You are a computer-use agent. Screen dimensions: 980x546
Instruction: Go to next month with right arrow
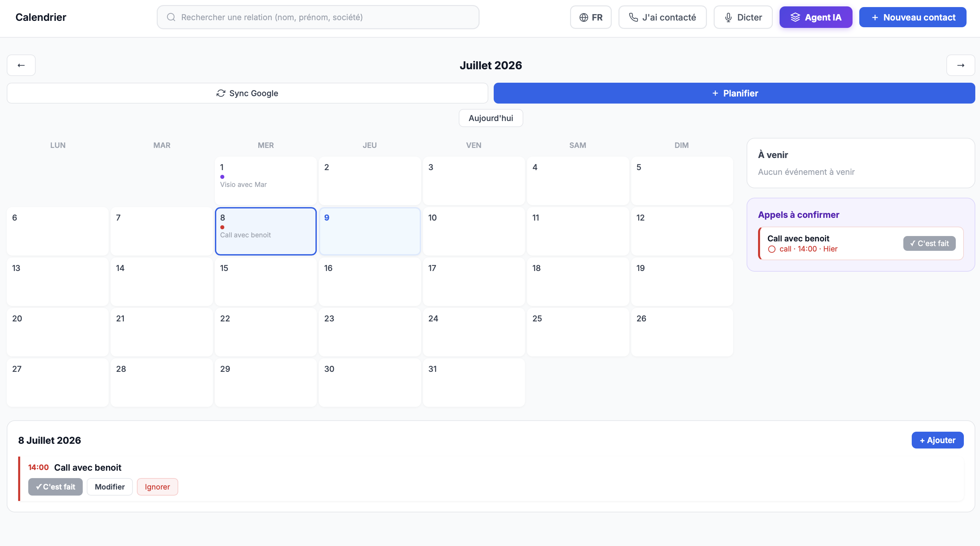[x=960, y=66]
